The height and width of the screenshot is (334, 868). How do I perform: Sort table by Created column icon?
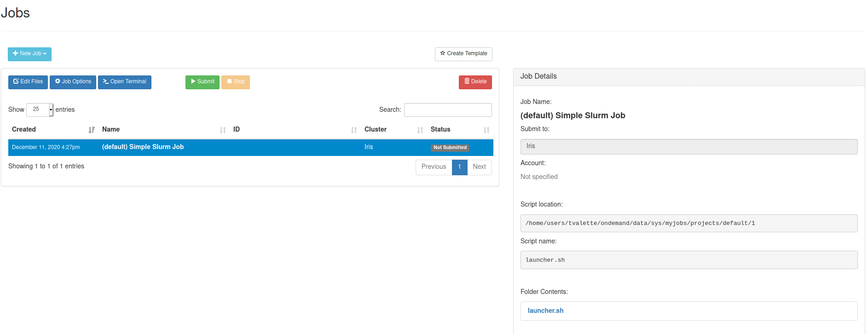click(92, 130)
